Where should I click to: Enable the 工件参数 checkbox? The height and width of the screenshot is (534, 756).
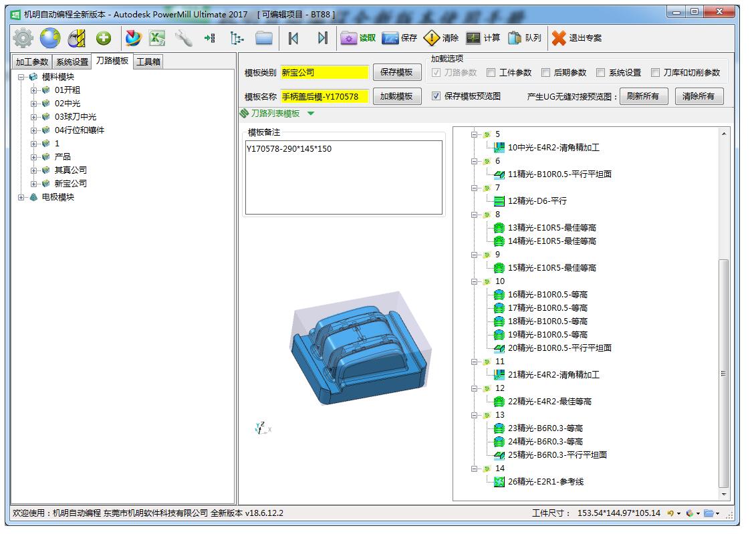tap(491, 72)
